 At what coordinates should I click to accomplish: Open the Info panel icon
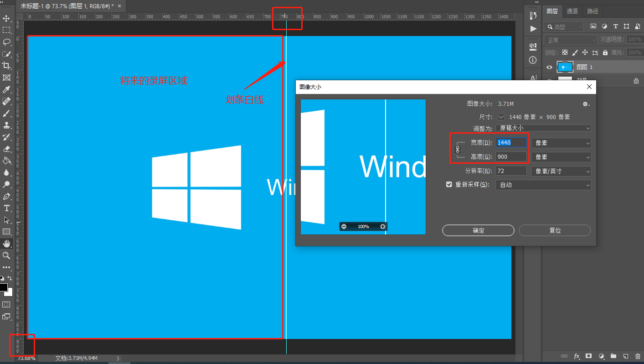click(533, 60)
